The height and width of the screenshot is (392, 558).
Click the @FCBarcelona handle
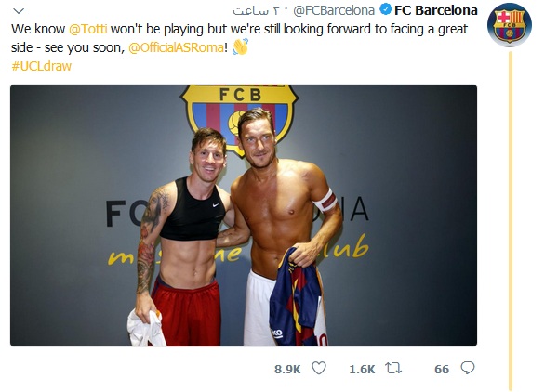coord(334,10)
